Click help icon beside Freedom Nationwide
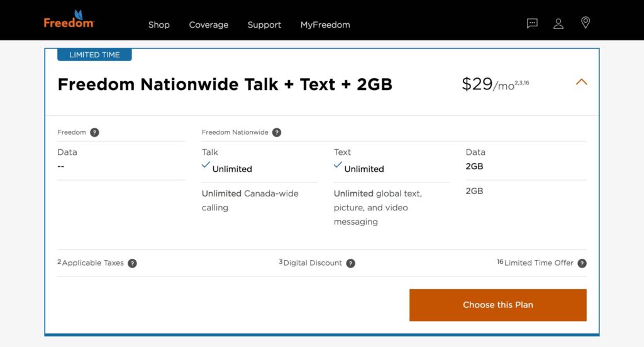The image size is (644, 347). pos(277,132)
